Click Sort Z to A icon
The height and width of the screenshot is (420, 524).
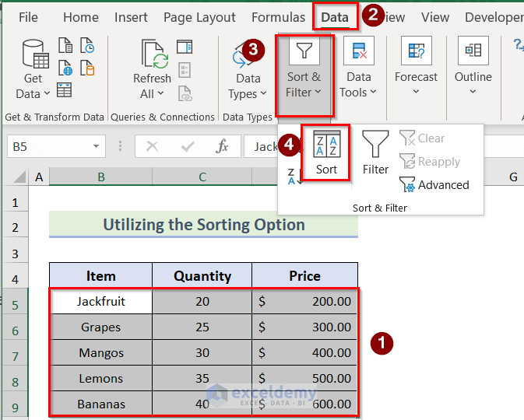tap(292, 177)
